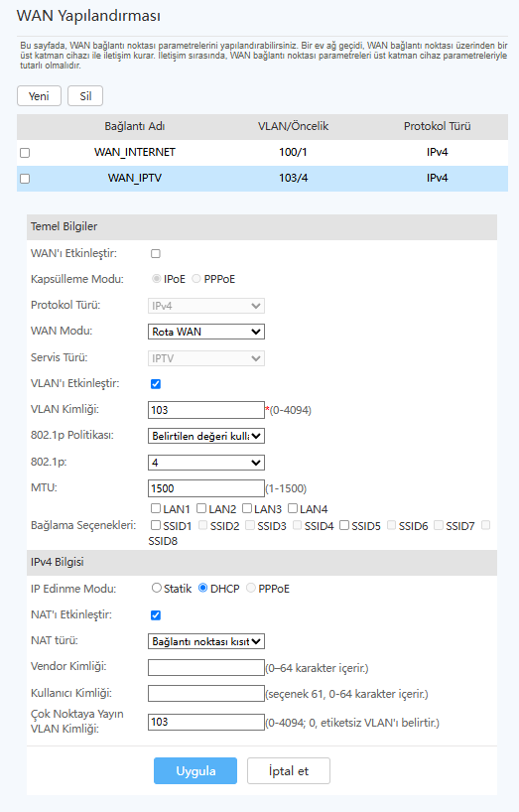519x812 pixels.
Task: Click the Çok Noktaya Yayın VLAN field
Action: (x=206, y=722)
